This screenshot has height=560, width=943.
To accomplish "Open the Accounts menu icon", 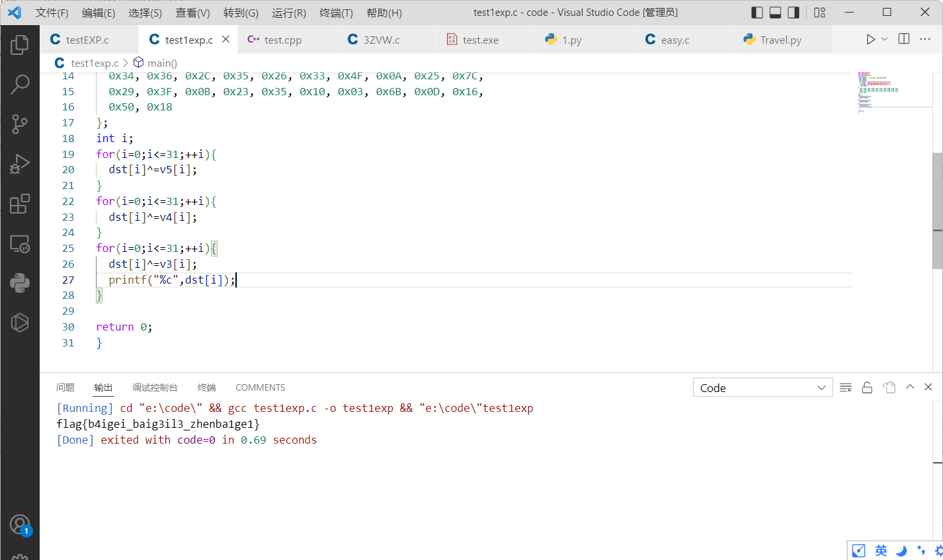I will 20,525.
